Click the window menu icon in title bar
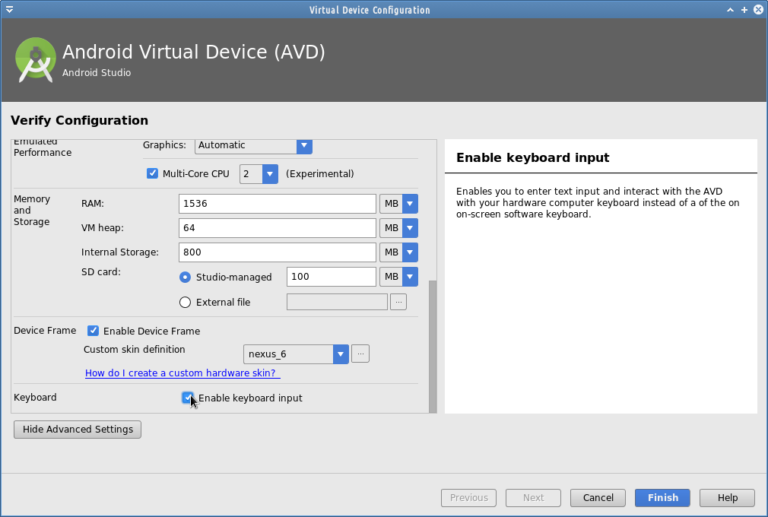This screenshot has height=517, width=768. click(10, 10)
